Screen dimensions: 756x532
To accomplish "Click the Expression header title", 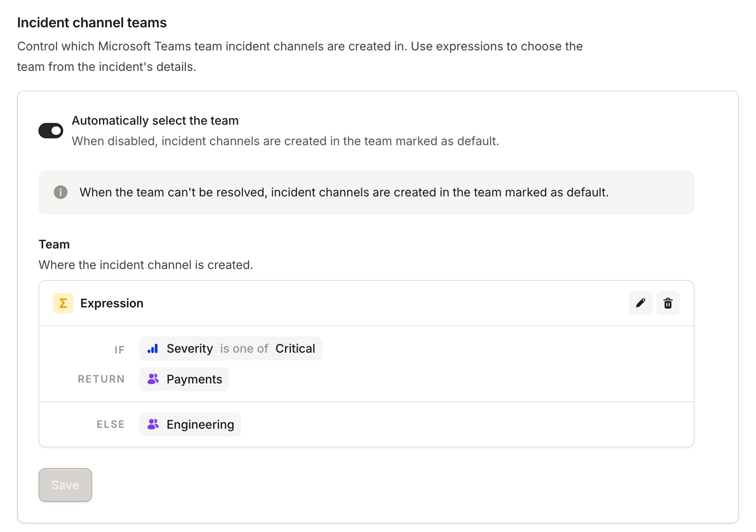I will tap(112, 303).
